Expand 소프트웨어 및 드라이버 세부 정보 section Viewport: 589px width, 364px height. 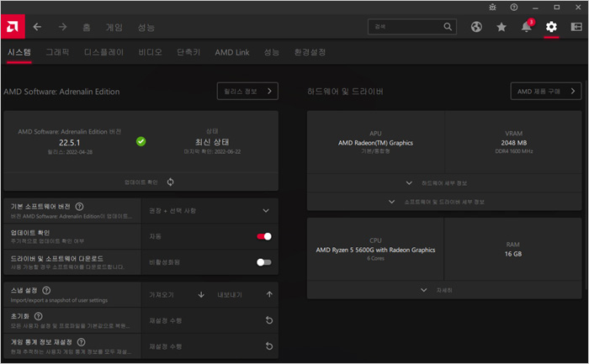tap(444, 202)
